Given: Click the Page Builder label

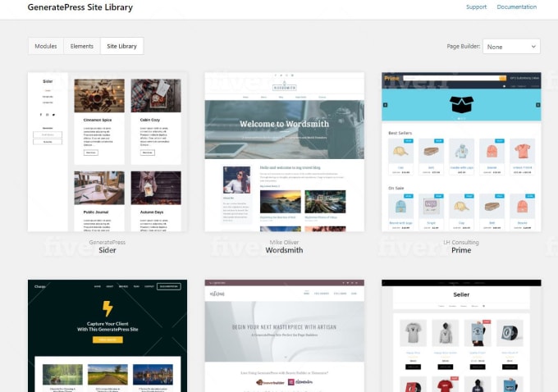Looking at the screenshot, I should pyautogui.click(x=464, y=46).
